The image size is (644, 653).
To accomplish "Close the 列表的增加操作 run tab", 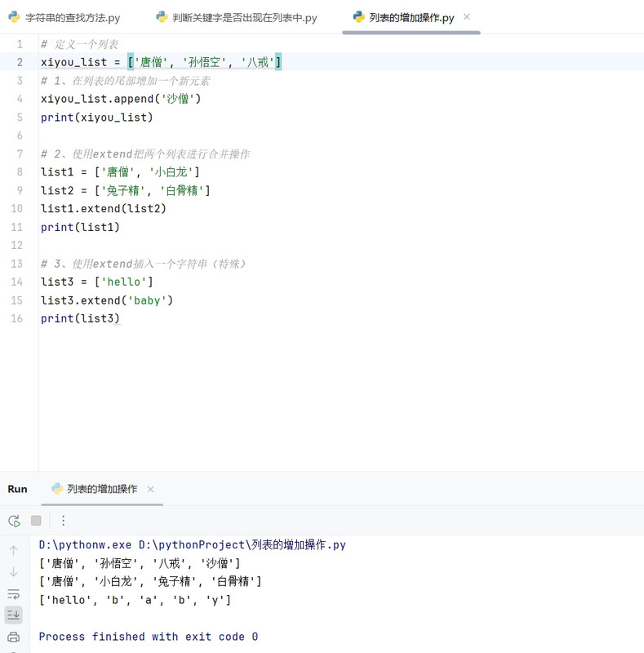I will pyautogui.click(x=150, y=489).
